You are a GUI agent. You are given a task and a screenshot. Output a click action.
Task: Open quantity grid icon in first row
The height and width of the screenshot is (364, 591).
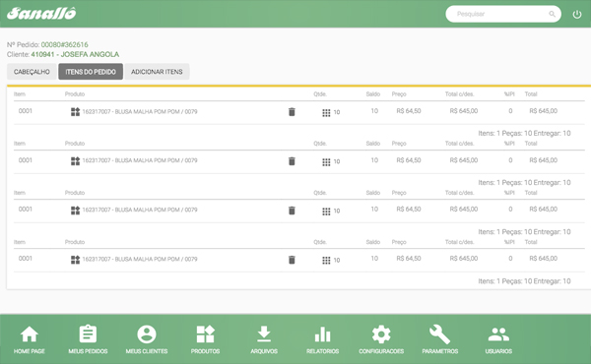(326, 112)
